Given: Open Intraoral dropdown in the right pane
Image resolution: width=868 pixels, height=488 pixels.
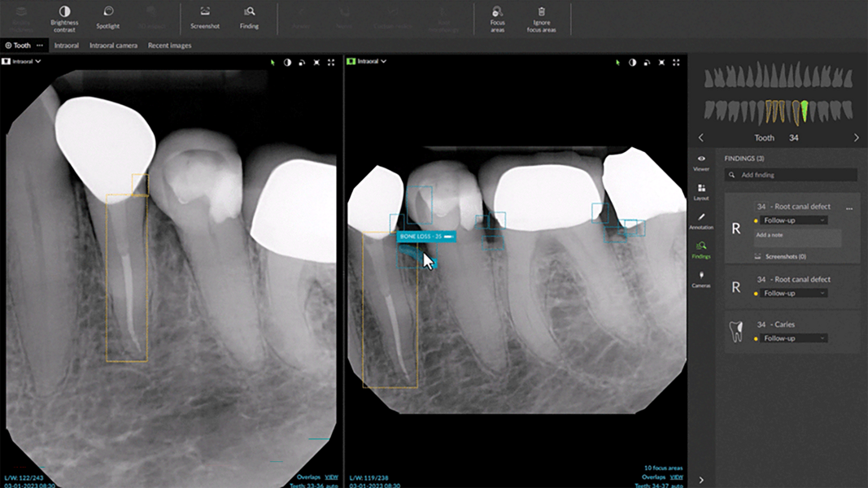Looking at the screenshot, I should click(368, 61).
